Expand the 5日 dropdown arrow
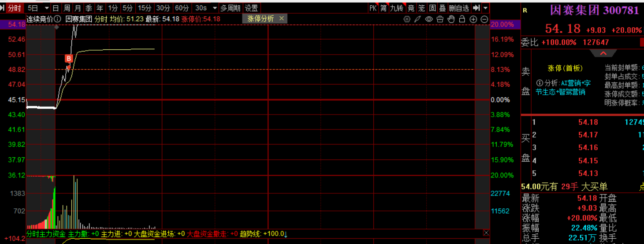This screenshot has width=644, height=244. (x=47, y=8)
